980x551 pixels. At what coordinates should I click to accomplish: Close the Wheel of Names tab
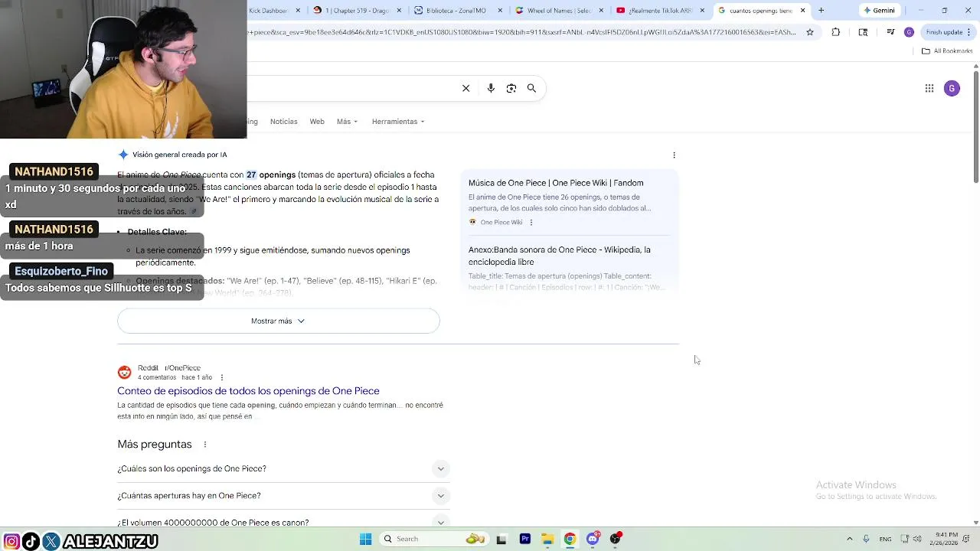(x=601, y=11)
